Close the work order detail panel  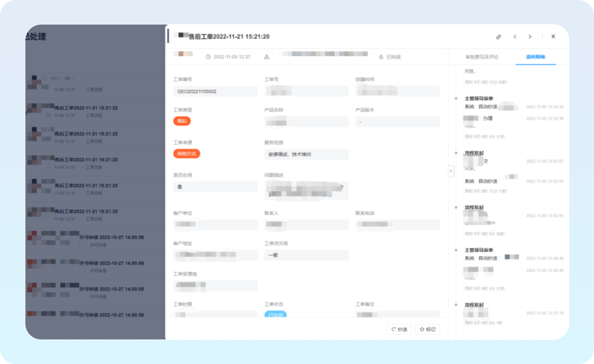coord(553,36)
